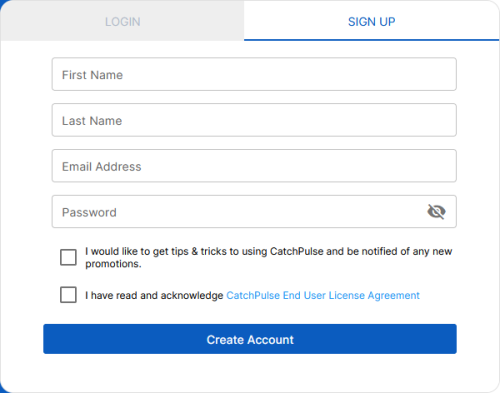Opt in to CatchPulse promotions notifications checkbox

68,257
